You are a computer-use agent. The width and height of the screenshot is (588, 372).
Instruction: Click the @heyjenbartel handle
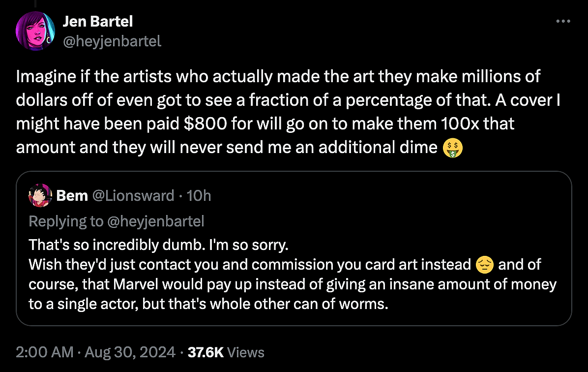tap(112, 41)
